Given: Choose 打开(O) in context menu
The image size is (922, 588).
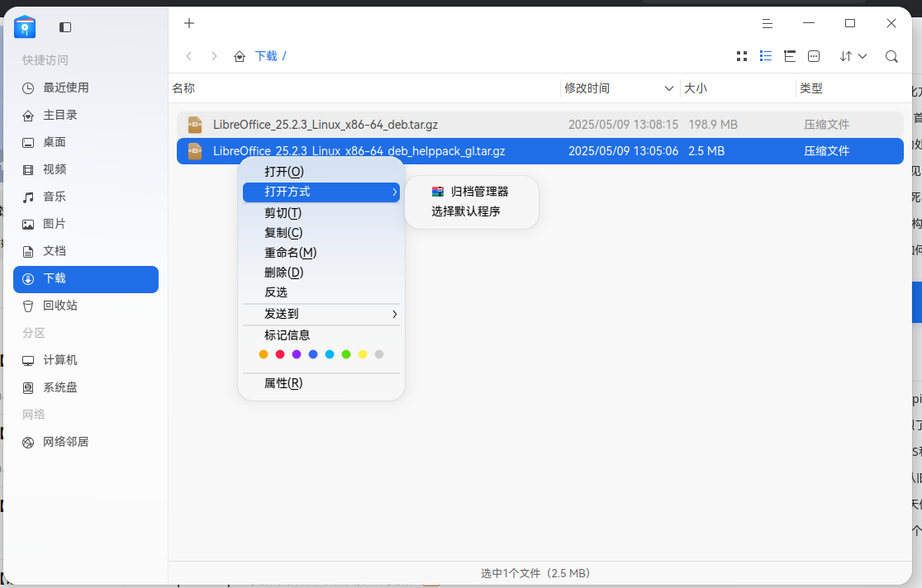Looking at the screenshot, I should pos(321,172).
